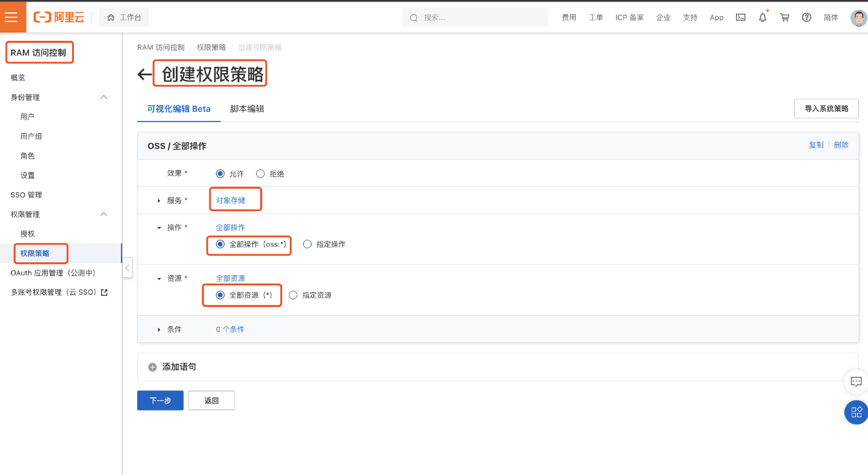Open the 工单 menu item
Viewport: 868px width, 475px height.
(596, 17)
